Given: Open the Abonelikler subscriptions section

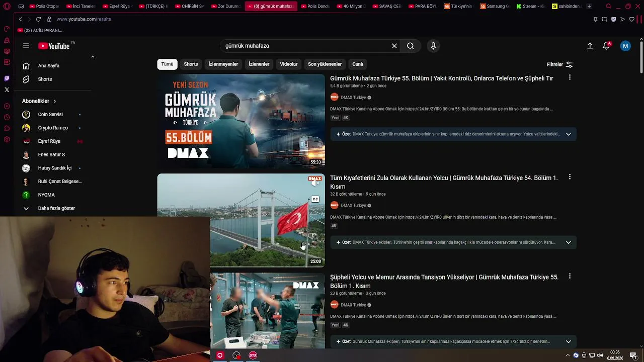Looking at the screenshot, I should [x=39, y=101].
